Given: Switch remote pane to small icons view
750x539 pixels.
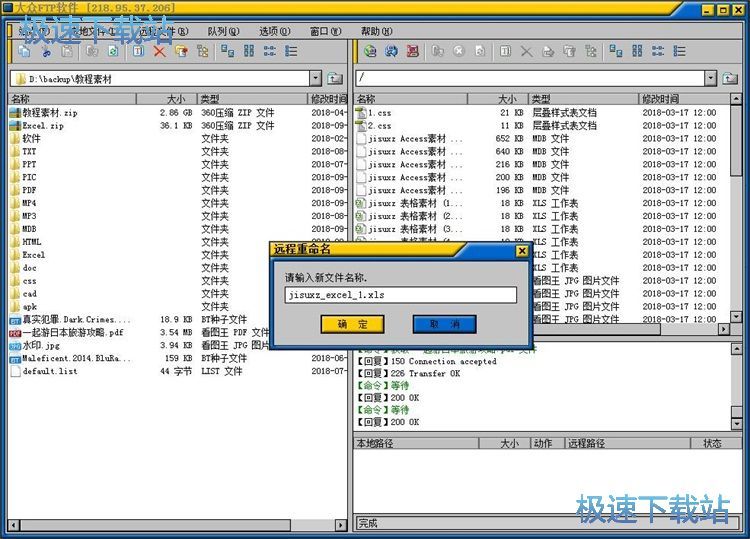Looking at the screenshot, I should 637,51.
